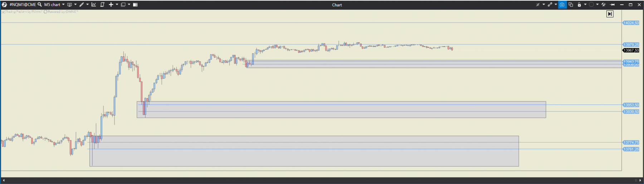Viewport: 644px width, 184px height.
Task: Click the 14024,50 price label
Action: [631, 23]
